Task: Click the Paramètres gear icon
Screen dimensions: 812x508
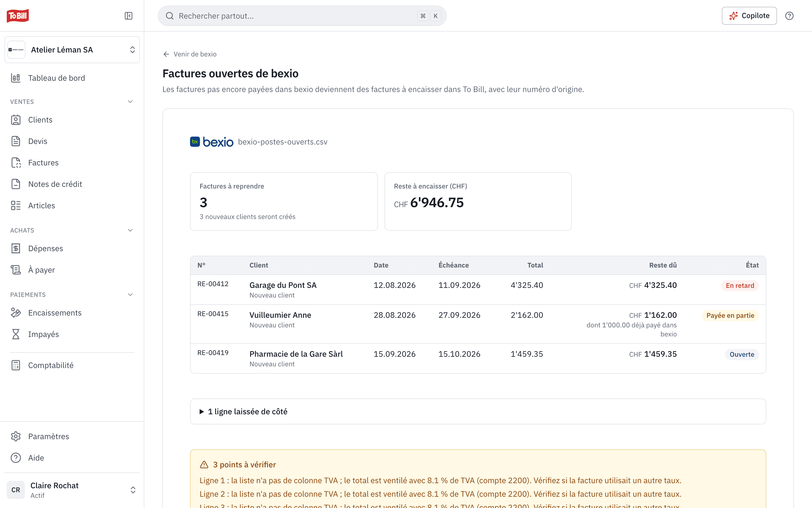Action: coord(16,436)
